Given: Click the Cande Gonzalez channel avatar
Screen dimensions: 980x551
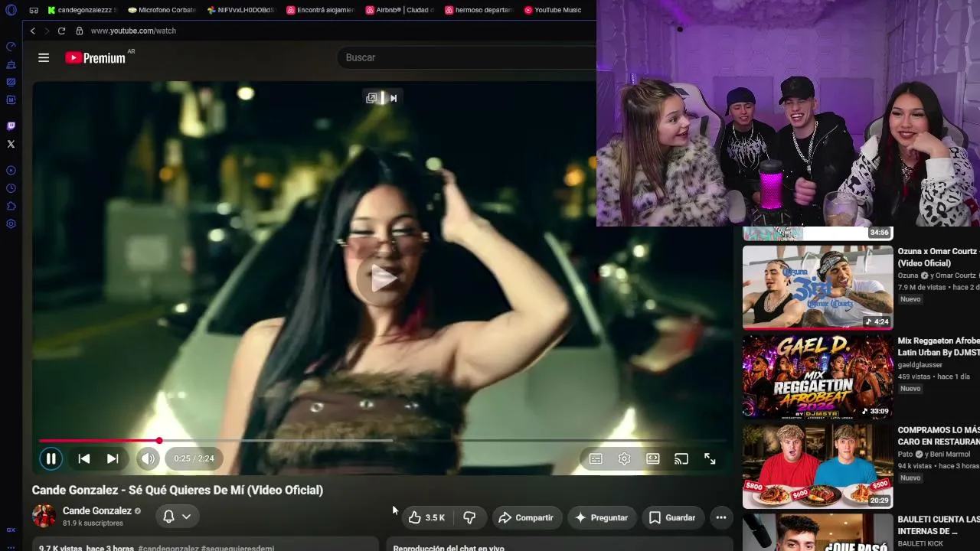Looking at the screenshot, I should (44, 516).
